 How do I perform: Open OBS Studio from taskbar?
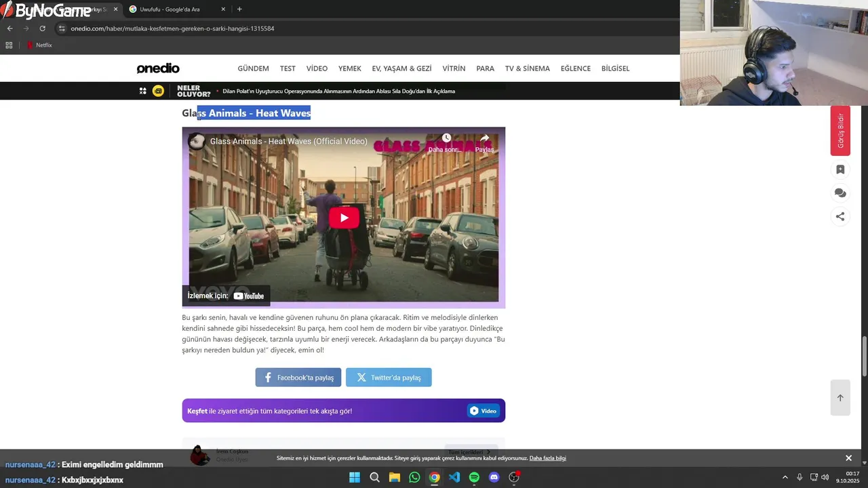(x=514, y=477)
